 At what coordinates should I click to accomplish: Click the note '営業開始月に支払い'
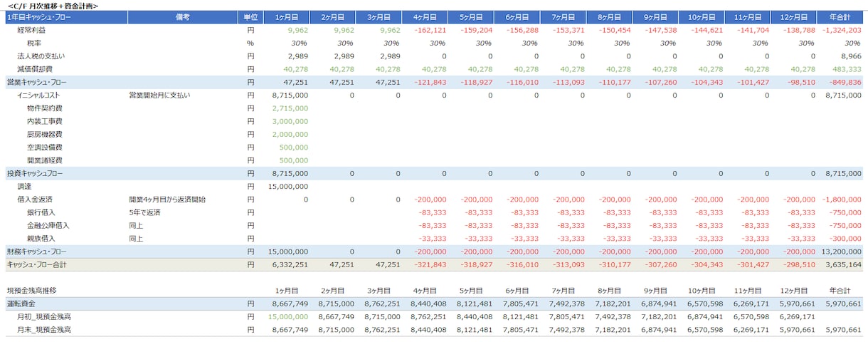click(159, 95)
